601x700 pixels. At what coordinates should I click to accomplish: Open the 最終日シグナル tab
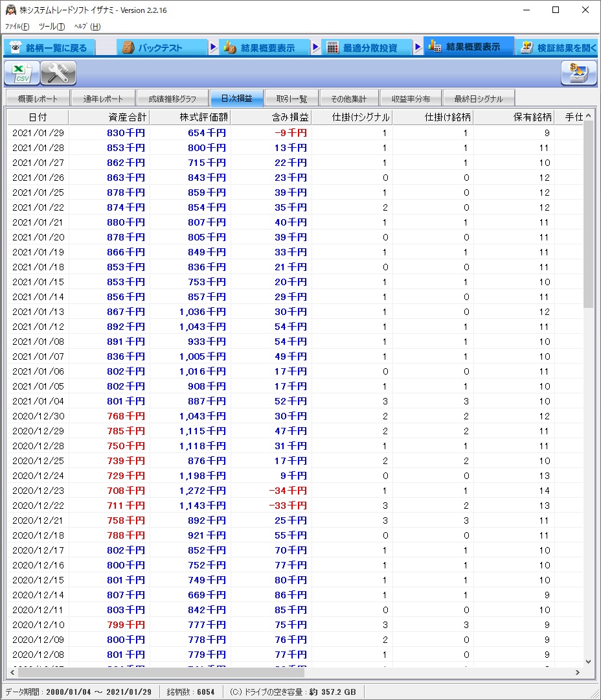coord(478,99)
